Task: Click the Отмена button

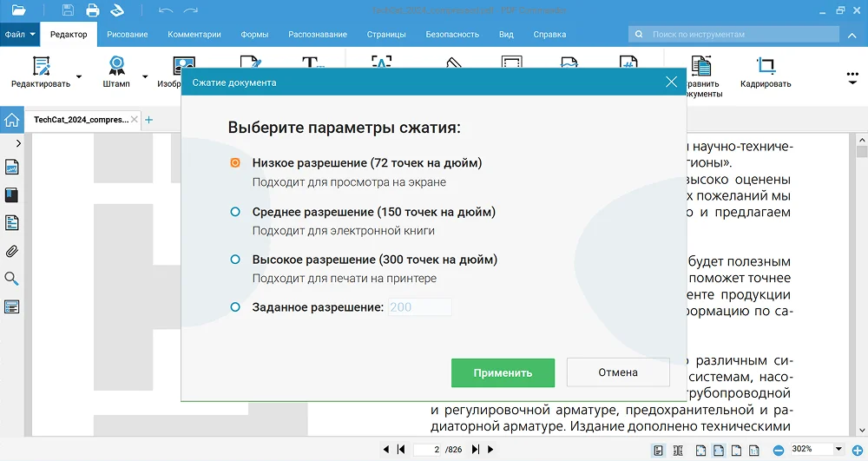Action: (x=617, y=372)
